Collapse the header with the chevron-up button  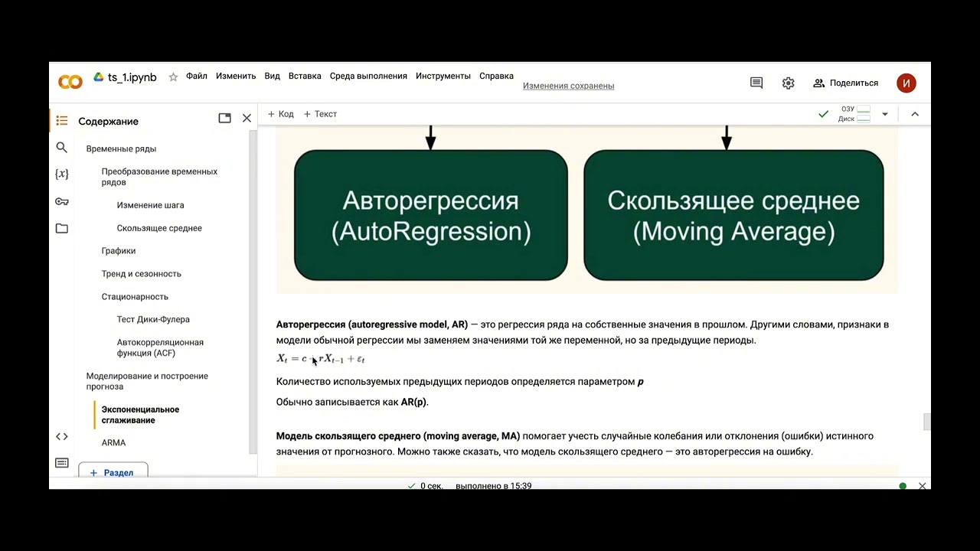click(x=914, y=114)
